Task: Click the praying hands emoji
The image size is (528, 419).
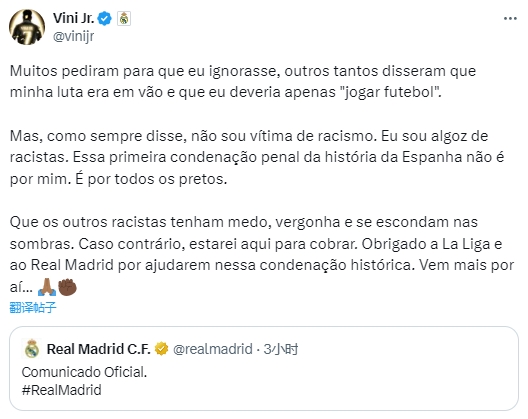Action: click(47, 287)
